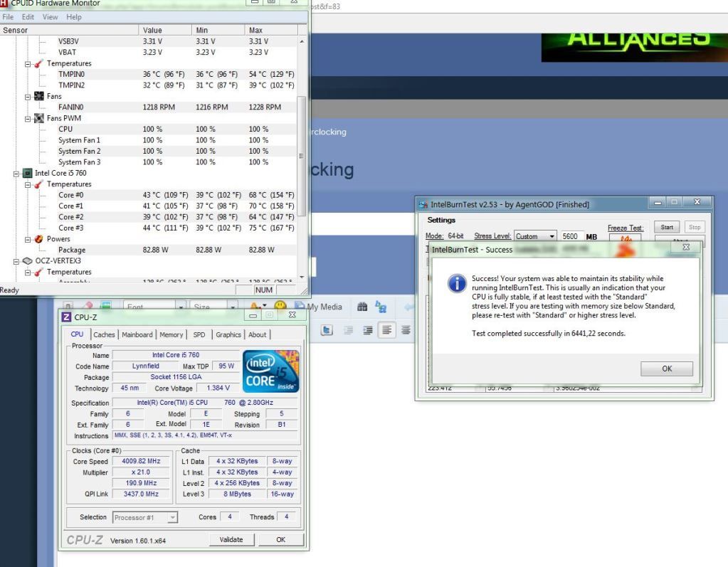Open the Font dropdown in editor toolbar
Image resolution: width=728 pixels, height=567 pixels.
(x=155, y=307)
